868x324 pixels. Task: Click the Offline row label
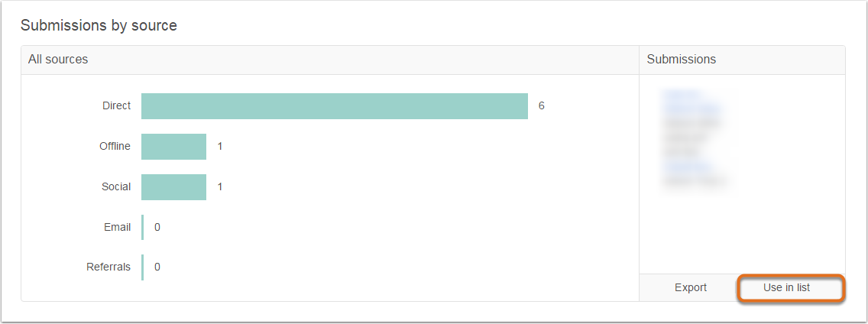tap(115, 146)
